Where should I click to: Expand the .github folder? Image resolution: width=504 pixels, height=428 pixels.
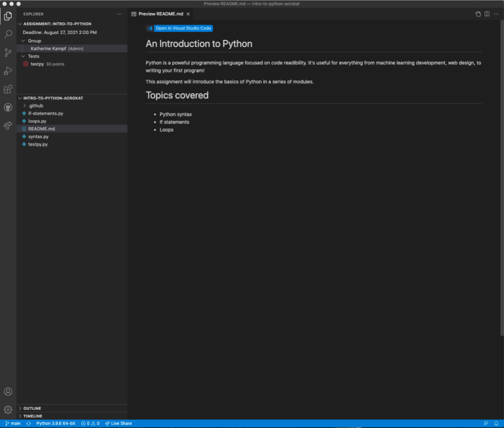[x=34, y=105]
